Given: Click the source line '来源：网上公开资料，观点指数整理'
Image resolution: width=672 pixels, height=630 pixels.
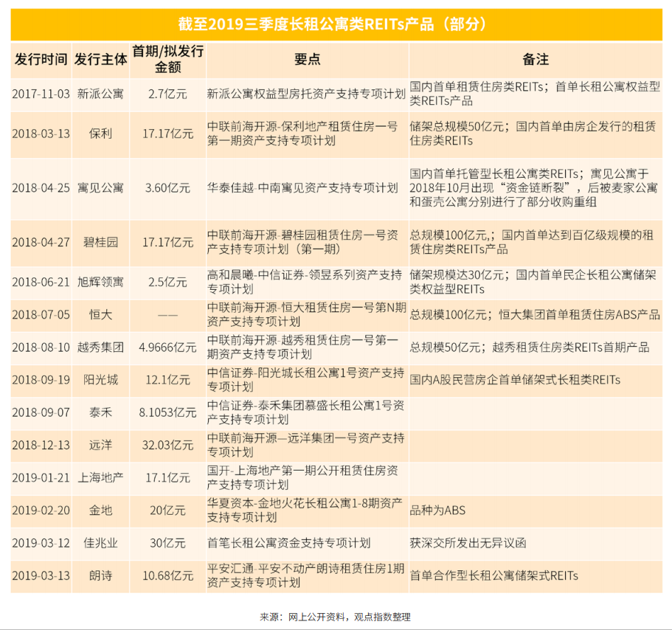Looking at the screenshot, I should point(335,617).
